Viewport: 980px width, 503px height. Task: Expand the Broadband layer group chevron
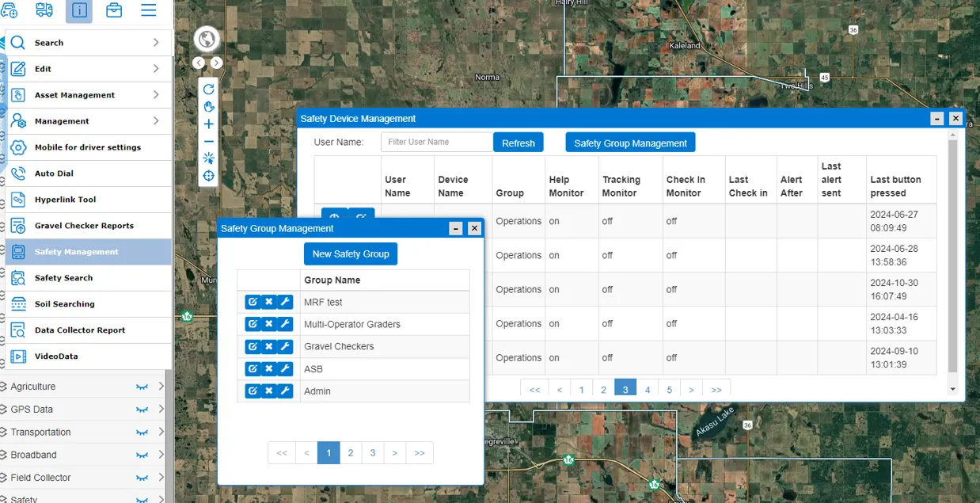point(161,455)
